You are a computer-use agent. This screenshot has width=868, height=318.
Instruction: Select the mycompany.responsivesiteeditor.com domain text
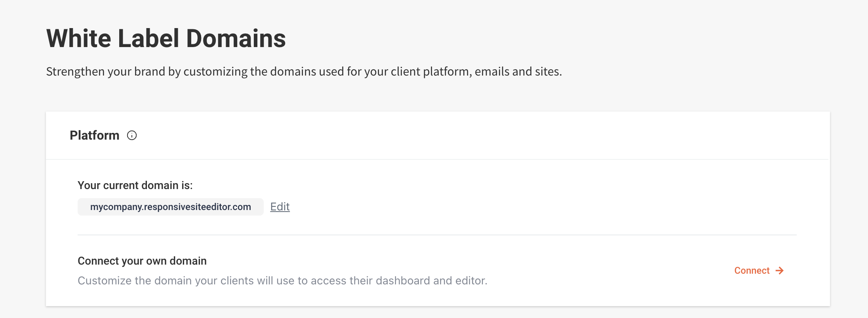(x=171, y=207)
